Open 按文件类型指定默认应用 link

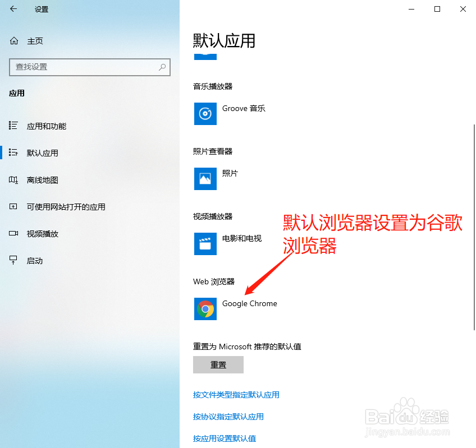point(236,395)
